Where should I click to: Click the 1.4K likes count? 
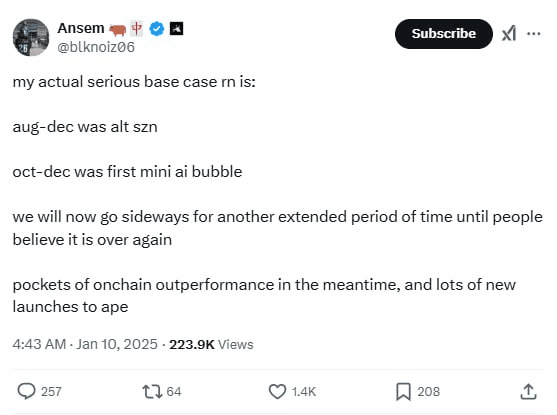pos(303,392)
